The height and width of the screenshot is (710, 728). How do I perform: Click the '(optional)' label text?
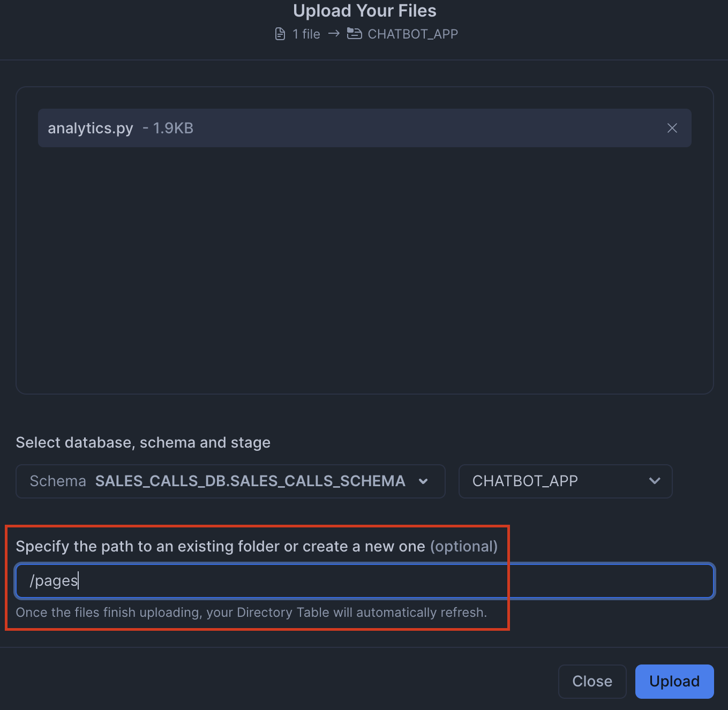coord(464,546)
